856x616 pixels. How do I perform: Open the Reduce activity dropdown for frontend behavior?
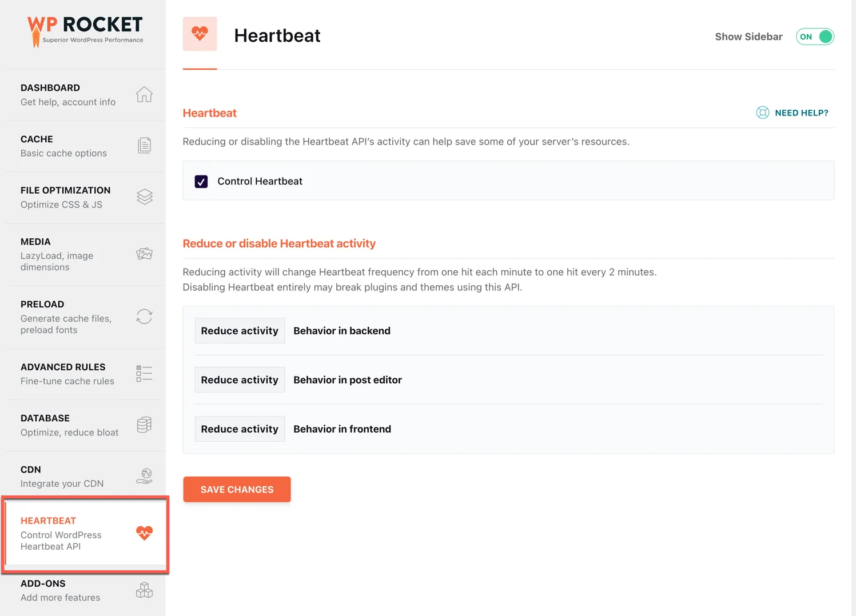[240, 429]
